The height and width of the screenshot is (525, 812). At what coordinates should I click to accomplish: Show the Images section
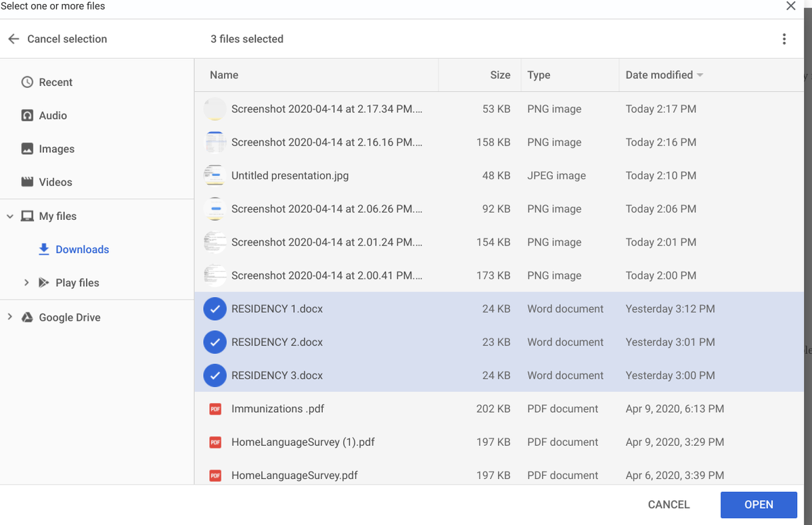click(57, 149)
